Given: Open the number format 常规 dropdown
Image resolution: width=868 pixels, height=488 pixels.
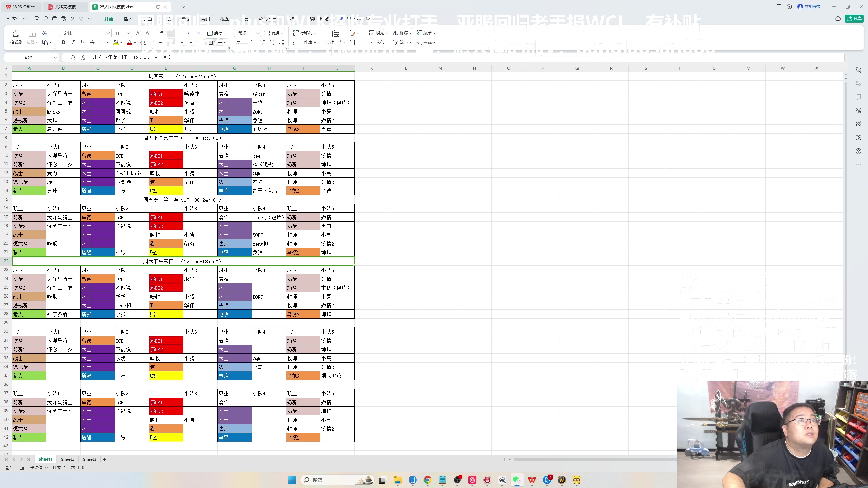Looking at the screenshot, I should [x=258, y=33].
